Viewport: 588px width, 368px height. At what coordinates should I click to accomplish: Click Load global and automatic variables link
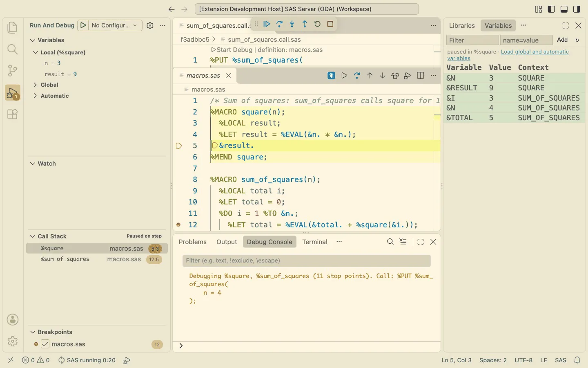(508, 55)
